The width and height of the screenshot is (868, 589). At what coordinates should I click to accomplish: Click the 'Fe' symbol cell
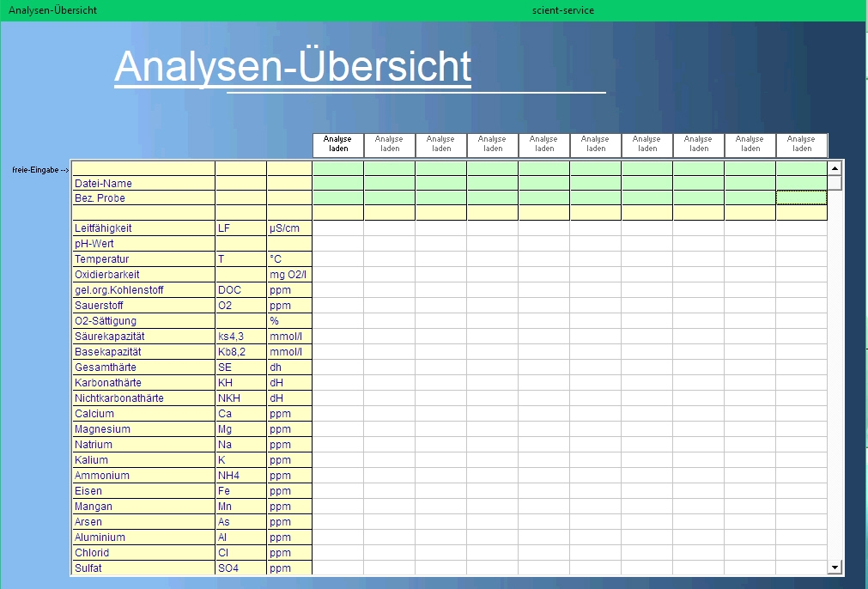pos(240,492)
